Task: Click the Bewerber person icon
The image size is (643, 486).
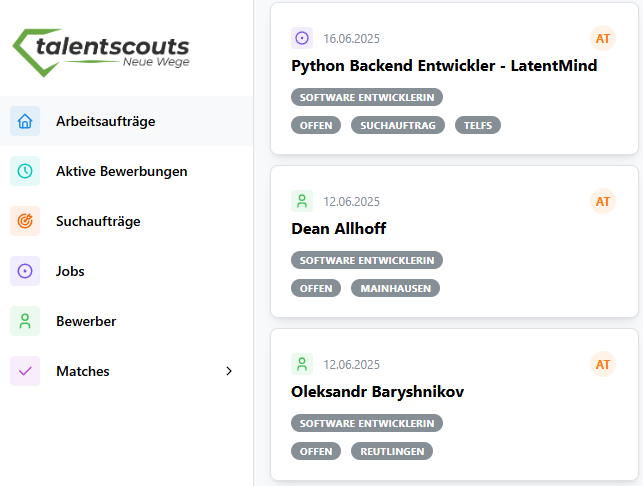Action: (25, 321)
